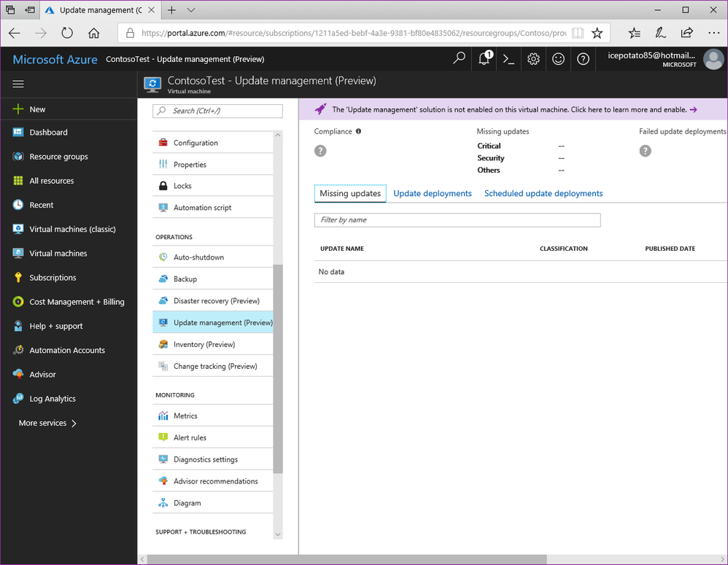Open Azure portal search magnifier icon
Image resolution: width=728 pixels, height=565 pixels.
(459, 58)
